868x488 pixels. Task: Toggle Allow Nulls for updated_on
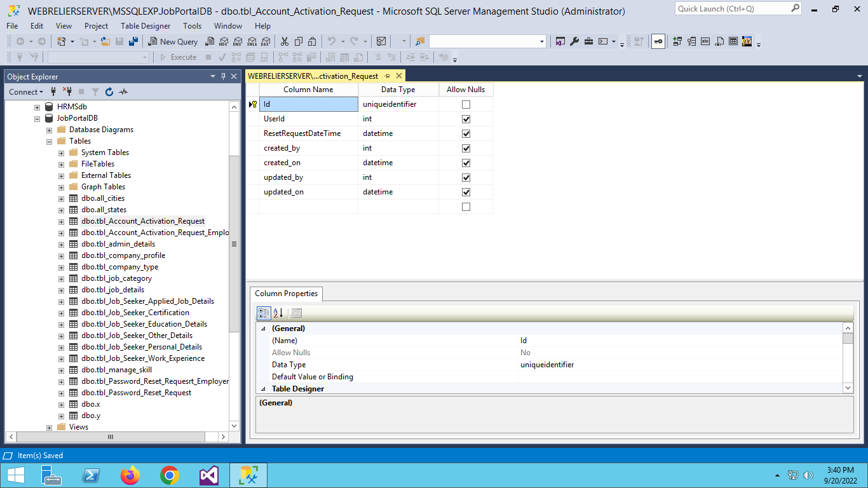click(466, 192)
